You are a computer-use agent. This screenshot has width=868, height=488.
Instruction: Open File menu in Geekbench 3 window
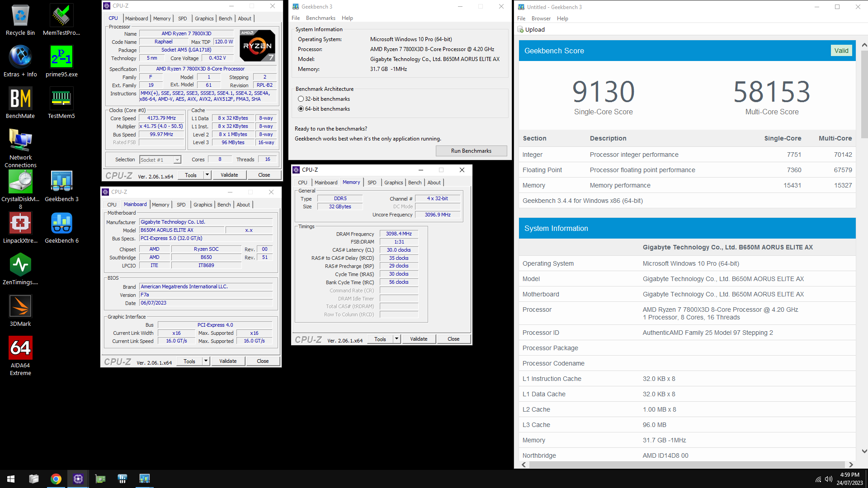pyautogui.click(x=296, y=18)
